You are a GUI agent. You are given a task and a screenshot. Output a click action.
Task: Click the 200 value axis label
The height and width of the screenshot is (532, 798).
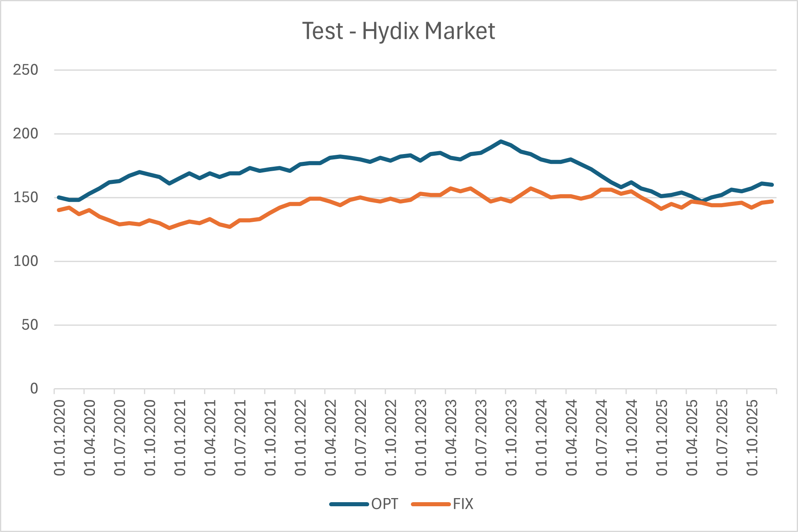coord(25,134)
